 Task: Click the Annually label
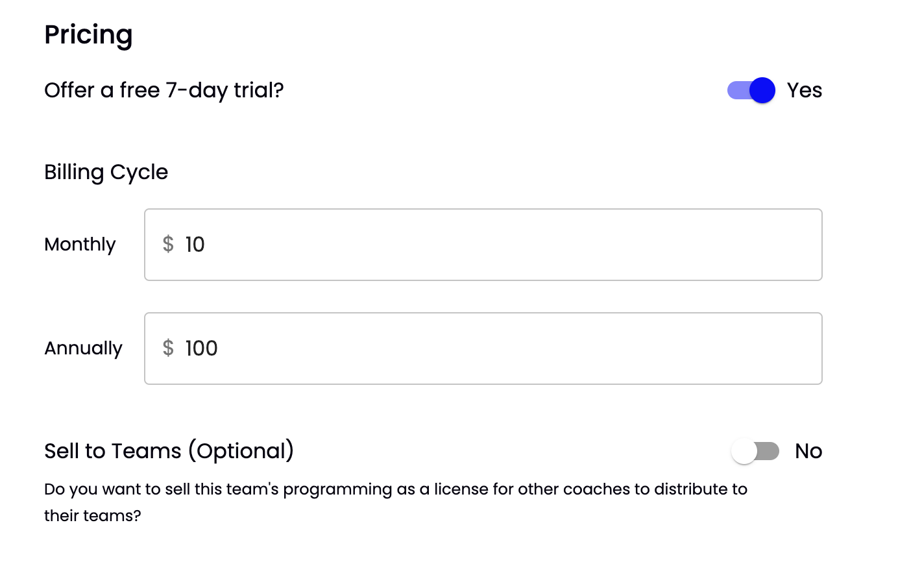point(83,349)
